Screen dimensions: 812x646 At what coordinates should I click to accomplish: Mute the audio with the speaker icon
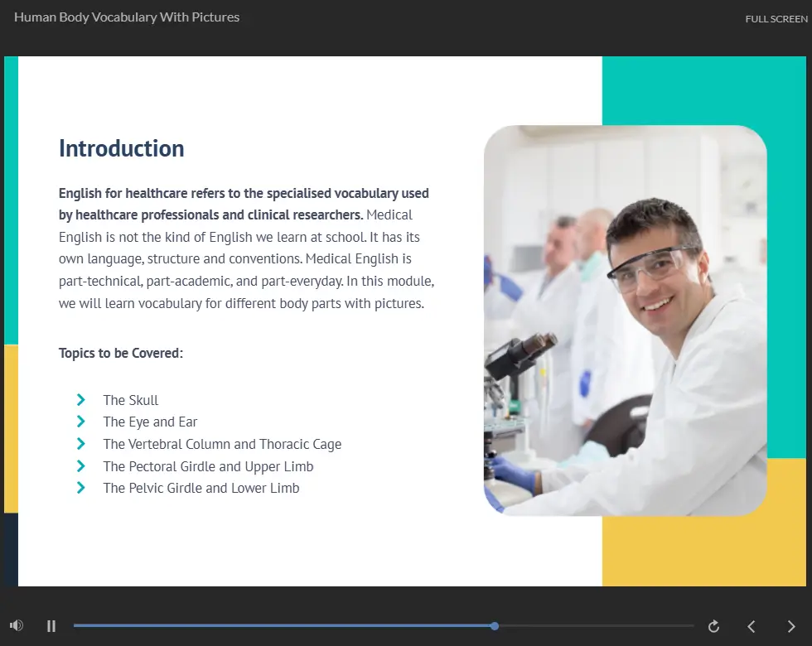pos(16,625)
